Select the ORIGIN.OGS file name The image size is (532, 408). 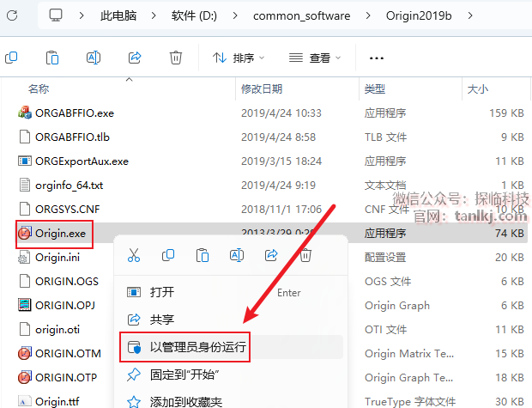click(67, 281)
